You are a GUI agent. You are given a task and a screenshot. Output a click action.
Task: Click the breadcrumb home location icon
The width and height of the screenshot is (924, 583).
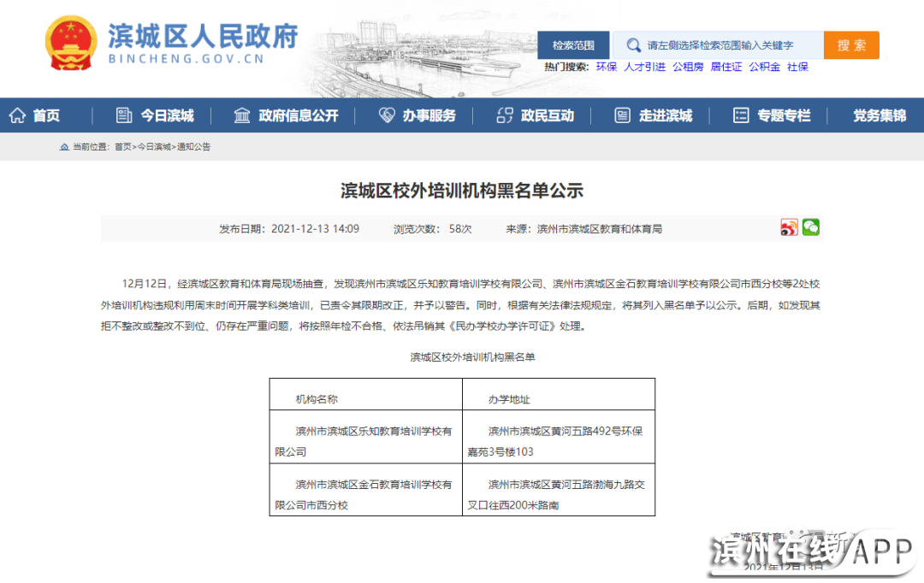pyautogui.click(x=64, y=147)
